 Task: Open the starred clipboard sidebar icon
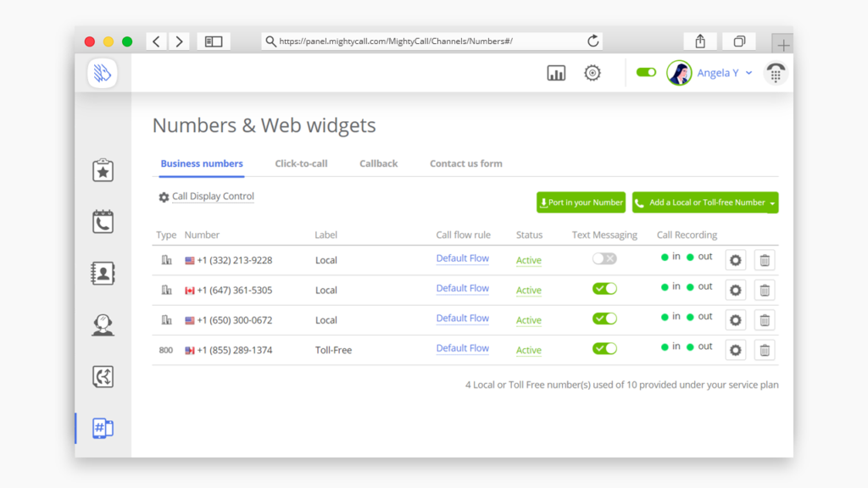[103, 170]
